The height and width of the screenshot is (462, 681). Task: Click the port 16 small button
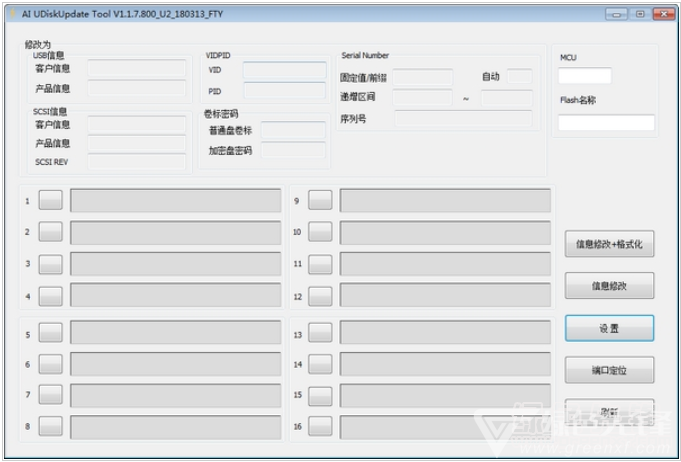click(320, 426)
